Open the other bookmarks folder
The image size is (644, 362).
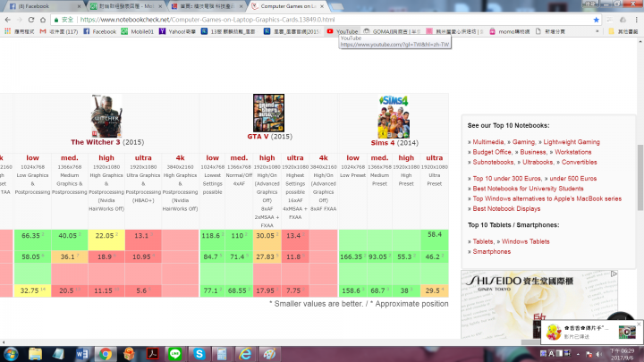(x=623, y=31)
